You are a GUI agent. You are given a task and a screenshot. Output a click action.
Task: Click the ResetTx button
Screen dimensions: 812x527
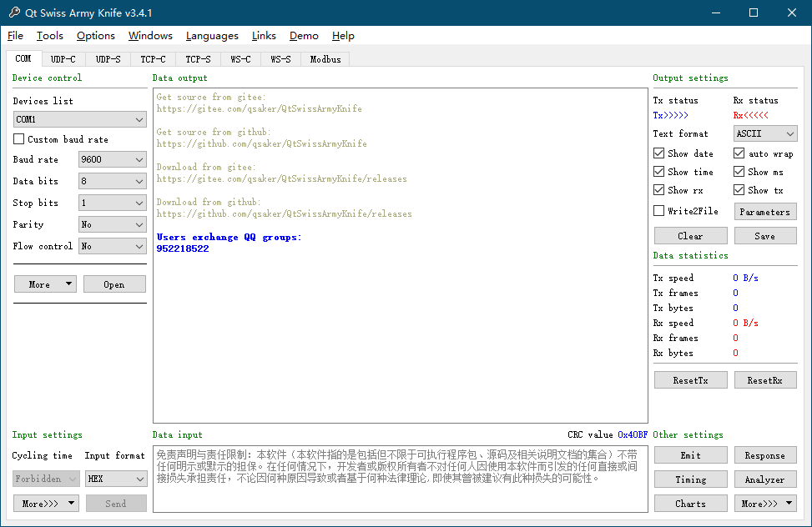(x=691, y=380)
